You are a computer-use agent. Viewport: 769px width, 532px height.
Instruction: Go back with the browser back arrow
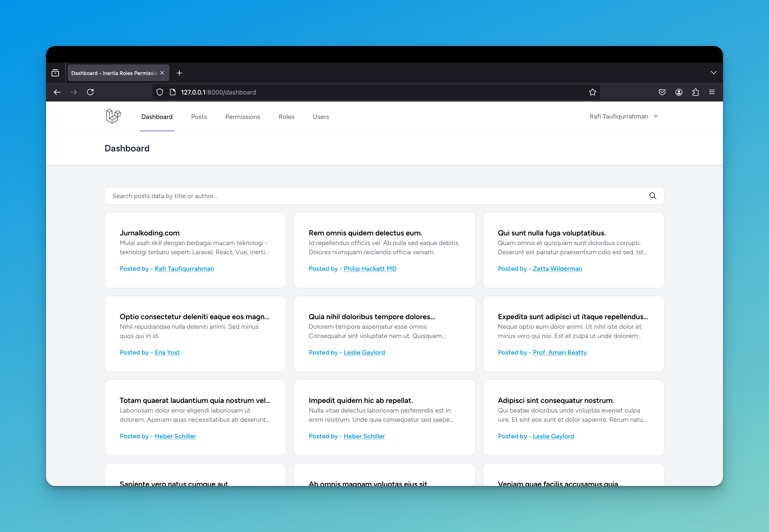(x=57, y=92)
